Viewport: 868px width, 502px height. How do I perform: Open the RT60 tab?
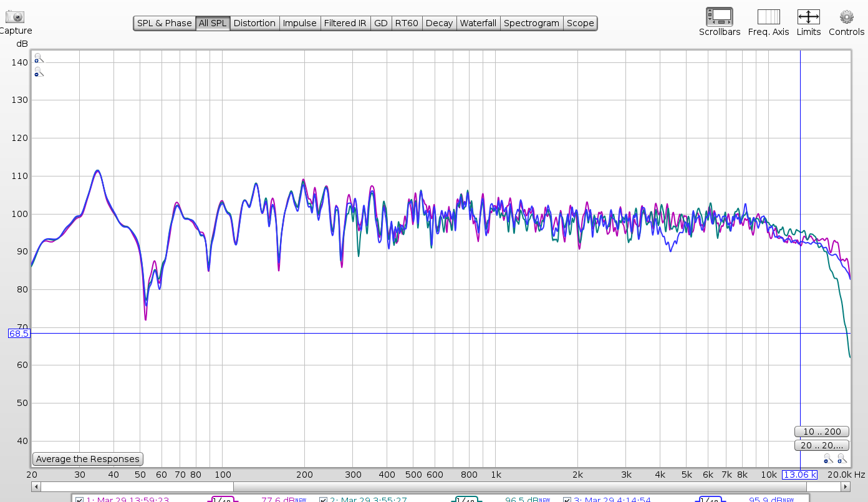click(x=407, y=23)
